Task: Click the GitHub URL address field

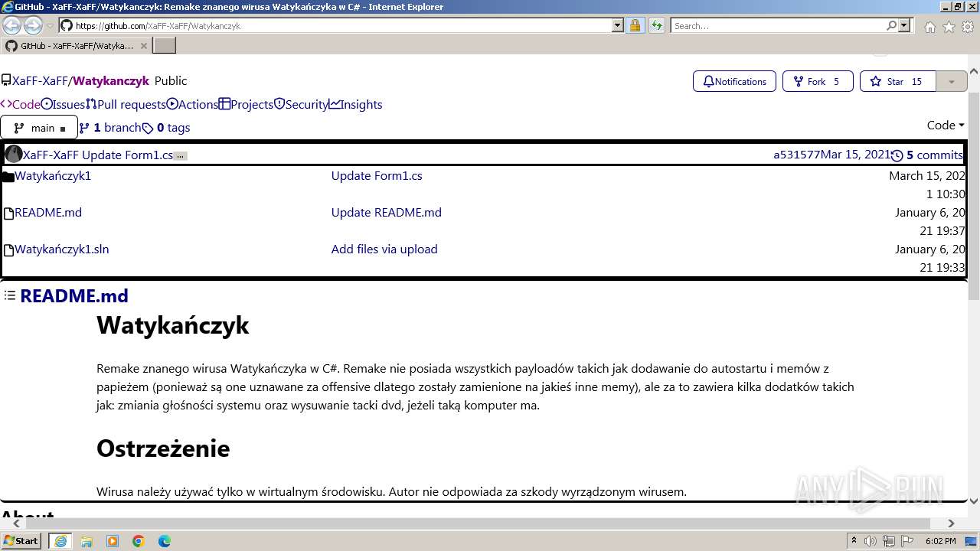Action: (x=342, y=25)
